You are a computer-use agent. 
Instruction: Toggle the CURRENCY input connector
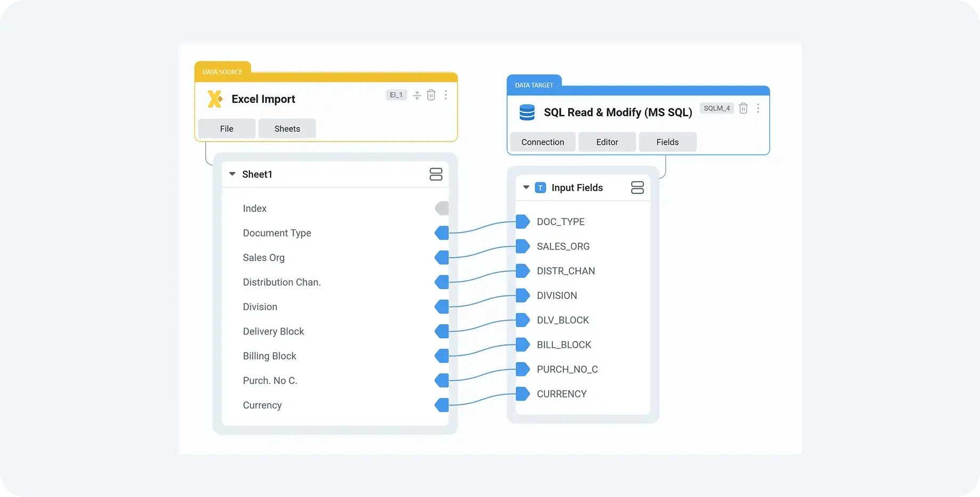click(522, 394)
